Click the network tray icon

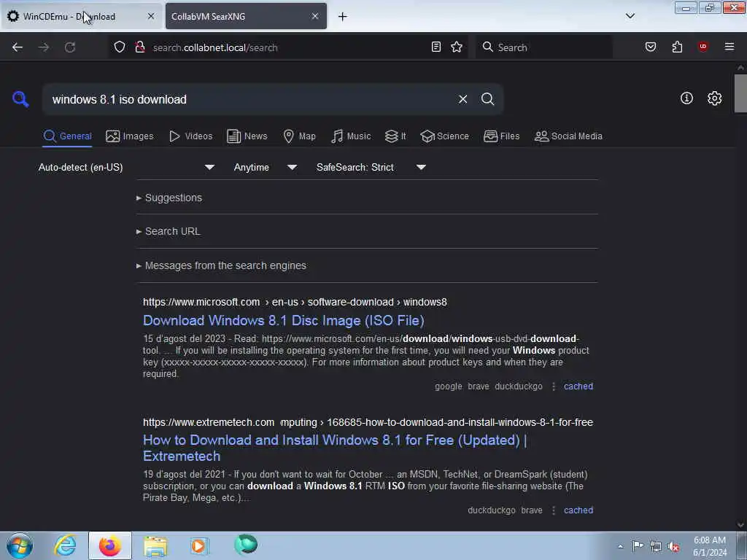[x=656, y=547]
